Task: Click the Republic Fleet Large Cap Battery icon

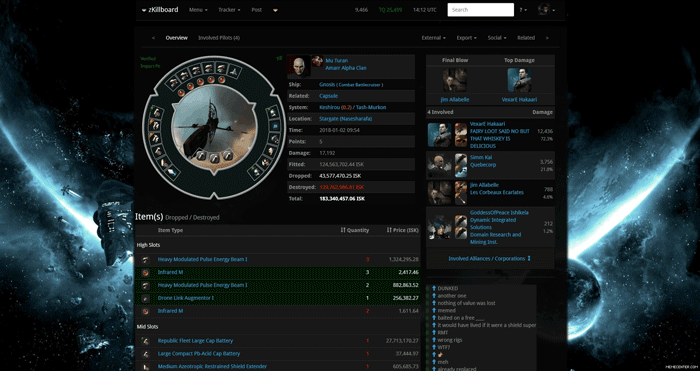Action: pos(146,341)
